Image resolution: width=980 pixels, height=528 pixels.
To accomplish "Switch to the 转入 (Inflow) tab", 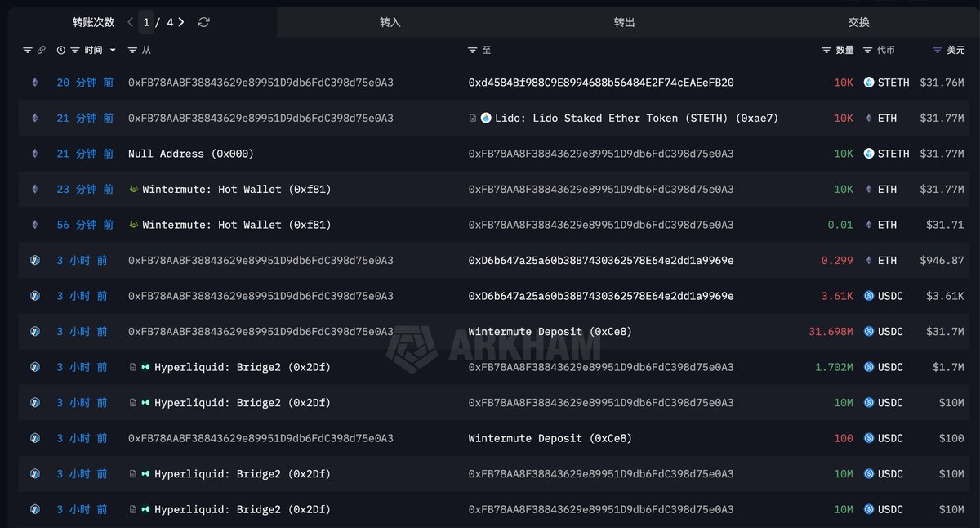I will click(x=390, y=22).
